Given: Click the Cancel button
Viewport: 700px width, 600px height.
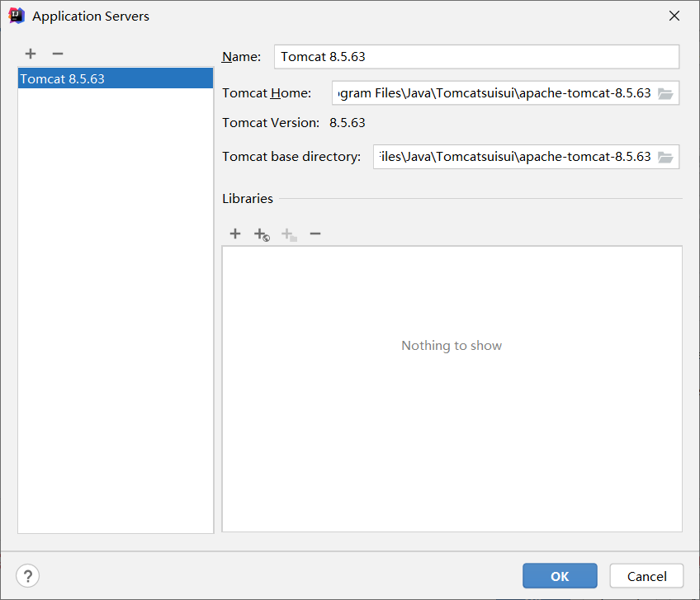Looking at the screenshot, I should 646,576.
